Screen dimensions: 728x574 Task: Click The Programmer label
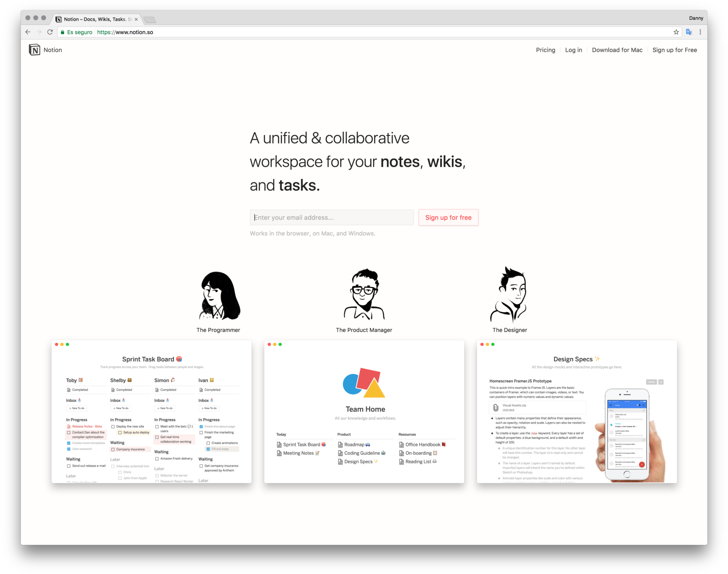[218, 330]
